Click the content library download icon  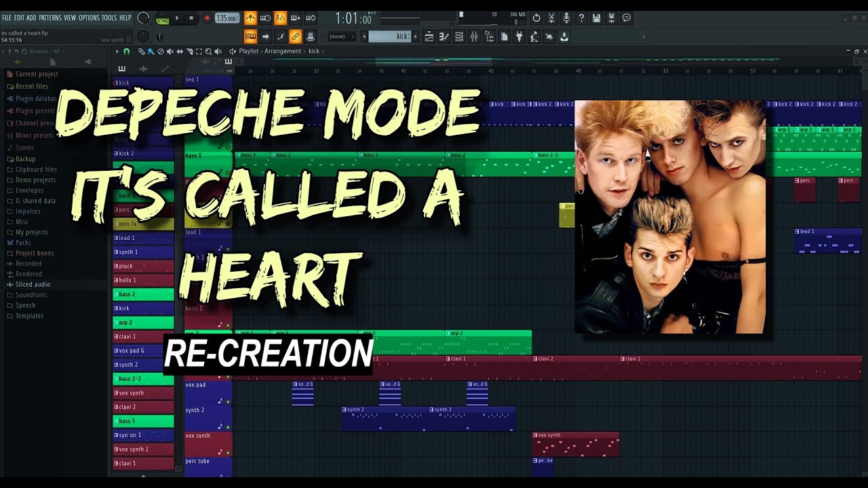tap(564, 37)
